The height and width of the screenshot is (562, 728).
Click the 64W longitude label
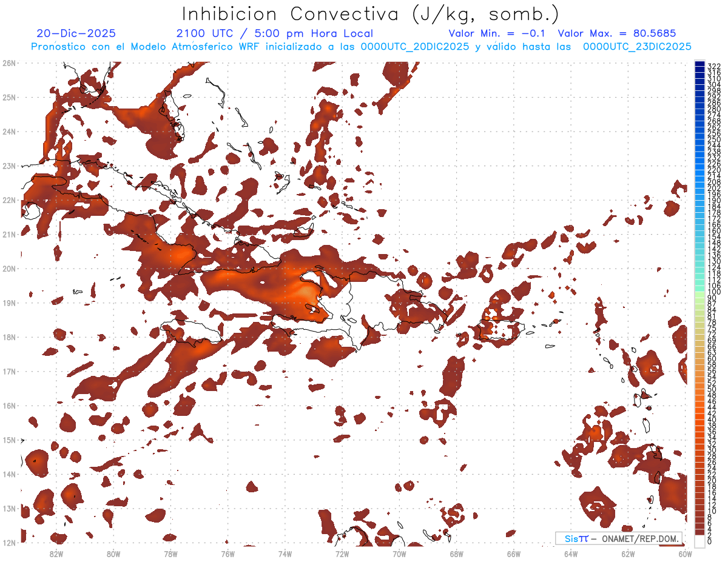[x=571, y=554]
